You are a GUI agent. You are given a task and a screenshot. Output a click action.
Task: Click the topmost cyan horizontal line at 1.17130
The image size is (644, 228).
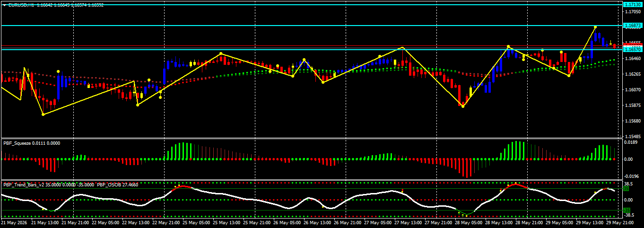pos(312,5)
